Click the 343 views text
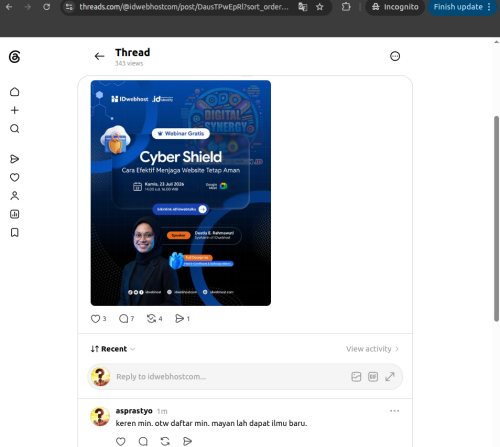500x447 pixels. click(x=129, y=63)
